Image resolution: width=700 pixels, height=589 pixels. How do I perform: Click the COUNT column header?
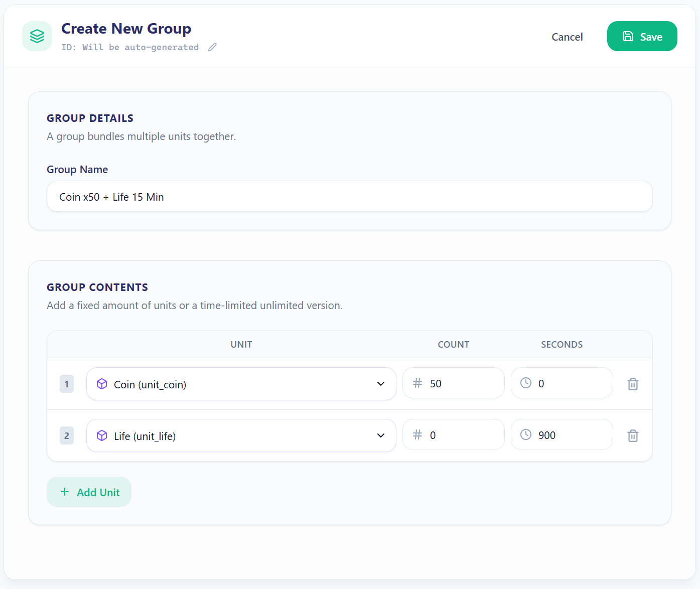pos(454,344)
